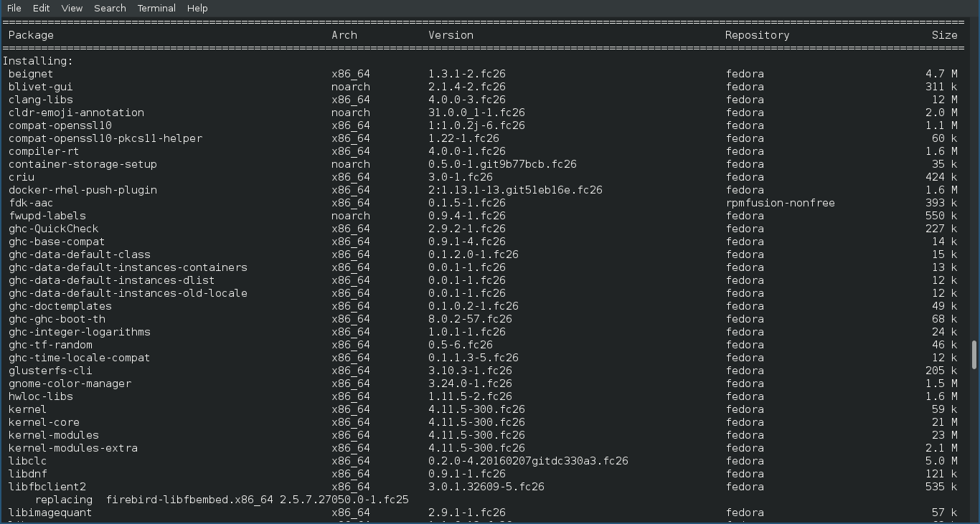Screen dimensions: 980x524
Task: Open the Search menu
Action: (x=110, y=8)
